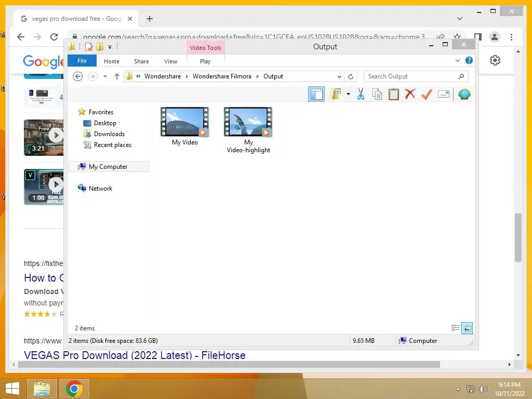Expand the folder options dropdown arrow

(349, 94)
